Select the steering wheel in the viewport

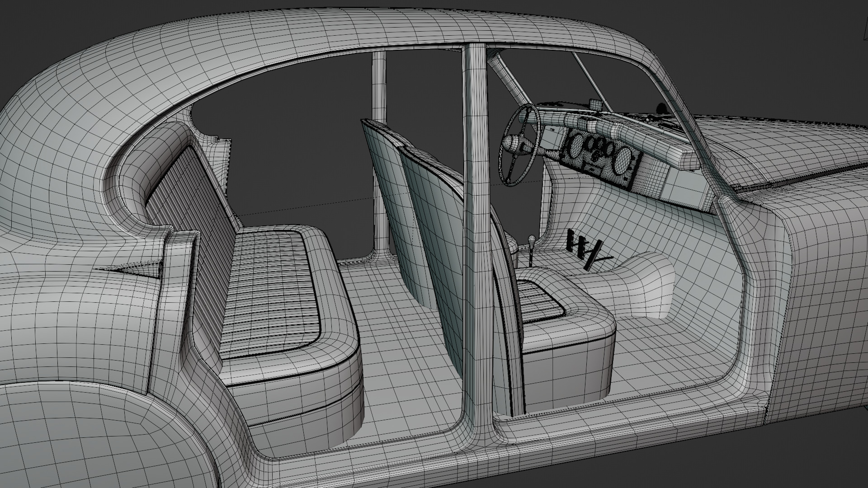tap(520, 144)
